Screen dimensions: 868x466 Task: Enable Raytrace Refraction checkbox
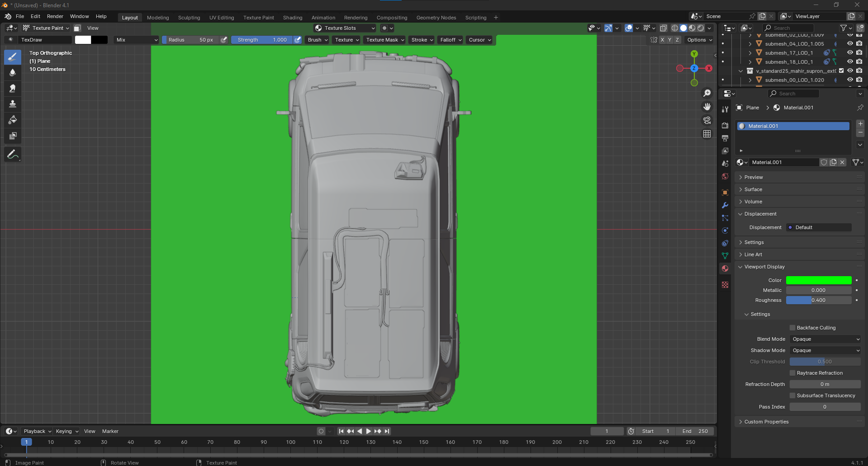point(792,373)
